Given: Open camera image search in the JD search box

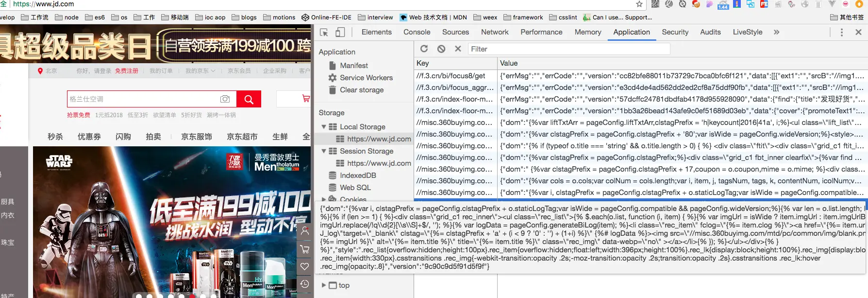Looking at the screenshot, I should point(225,99).
